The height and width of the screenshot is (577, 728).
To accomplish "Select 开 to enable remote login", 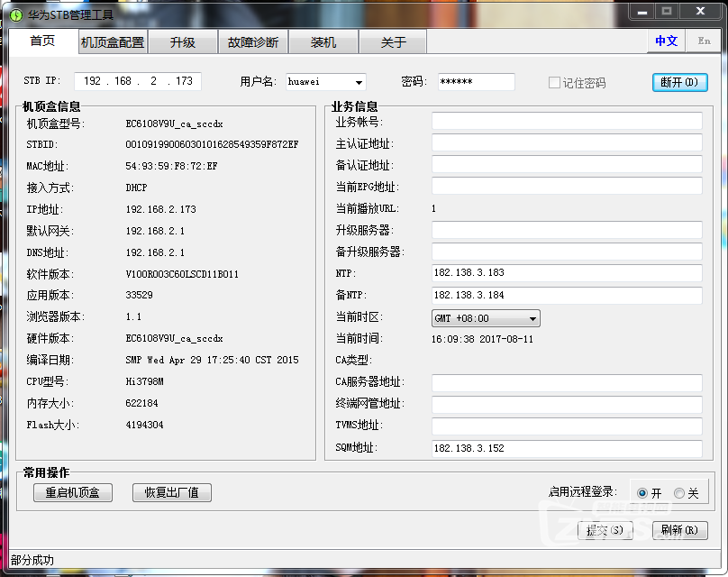I will click(640, 493).
